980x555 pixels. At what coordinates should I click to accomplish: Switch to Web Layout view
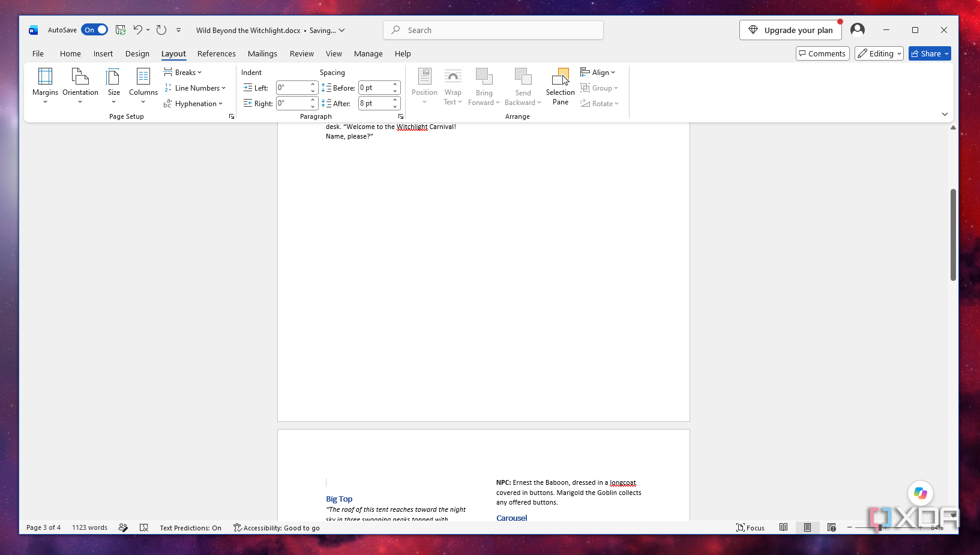click(831, 527)
